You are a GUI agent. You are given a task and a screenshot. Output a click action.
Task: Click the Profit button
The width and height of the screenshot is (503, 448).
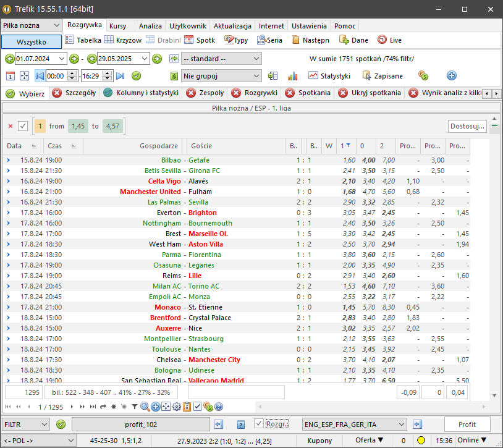coord(467,425)
